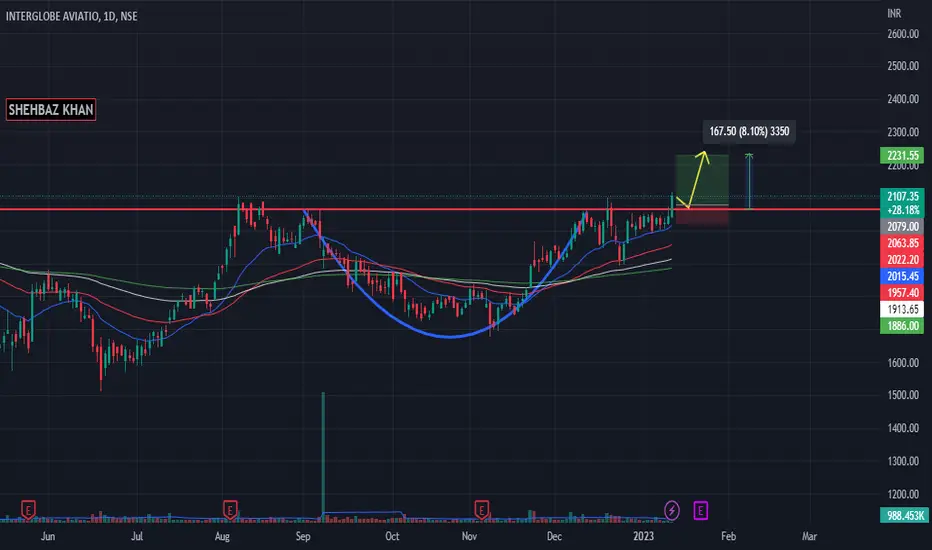
Task: Click the Sep label on time axis
Action: click(x=303, y=536)
